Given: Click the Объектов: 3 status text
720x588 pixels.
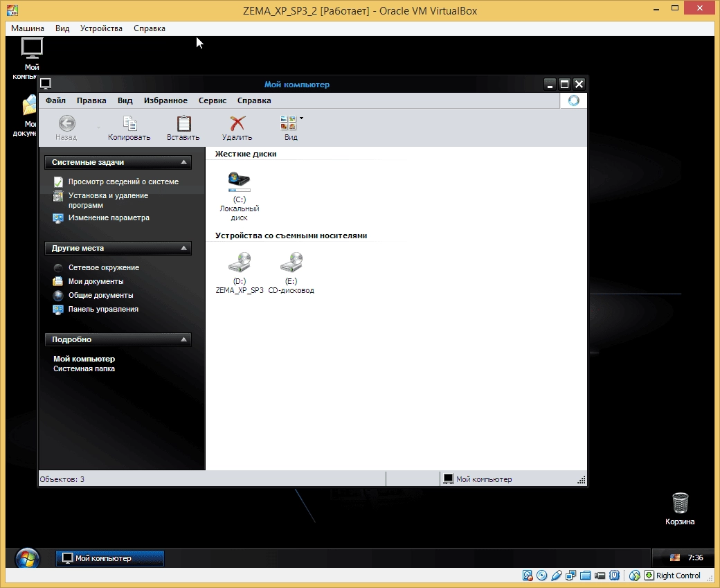Looking at the screenshot, I should pyautogui.click(x=62, y=479).
